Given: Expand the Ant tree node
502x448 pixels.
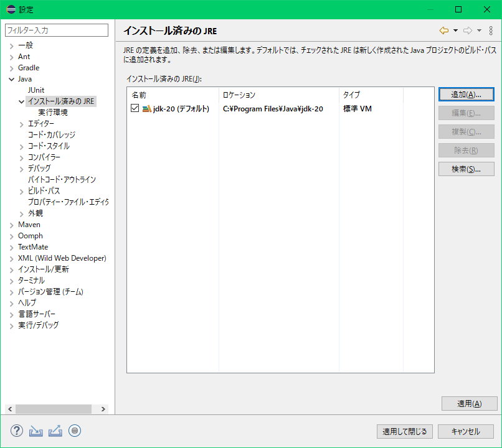Looking at the screenshot, I should pos(12,57).
